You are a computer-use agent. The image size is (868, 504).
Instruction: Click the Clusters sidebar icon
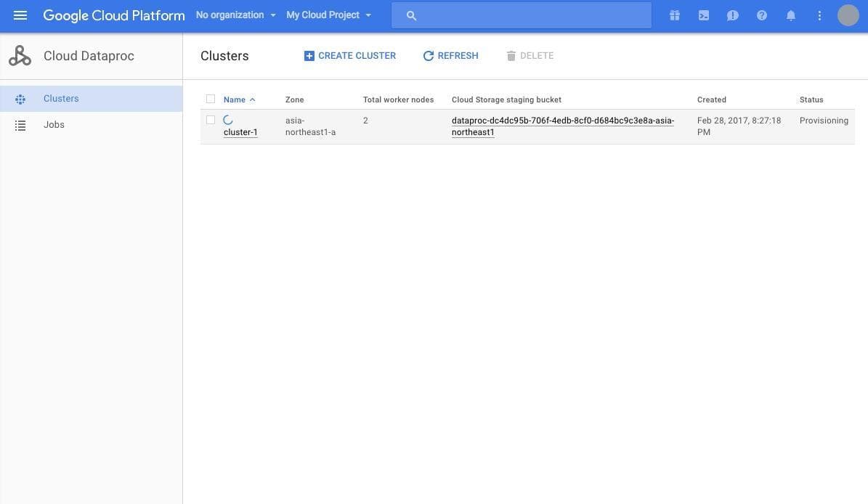20,99
